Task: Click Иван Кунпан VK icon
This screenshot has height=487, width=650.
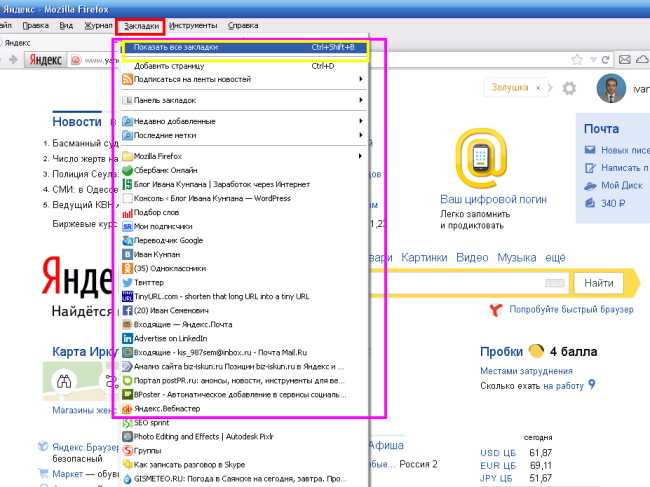Action: (x=127, y=254)
